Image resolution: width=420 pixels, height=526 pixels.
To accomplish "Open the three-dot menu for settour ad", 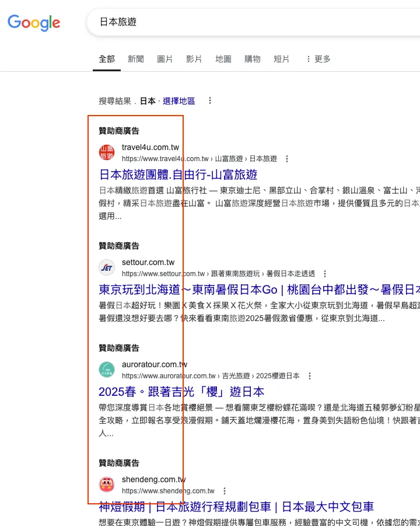I will (x=325, y=274).
